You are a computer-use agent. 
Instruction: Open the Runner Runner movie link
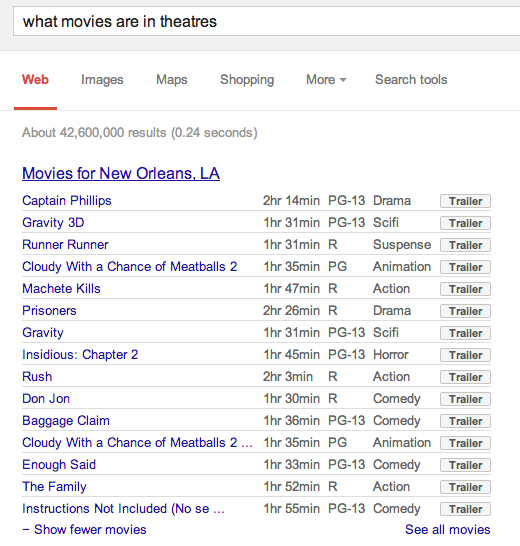(x=65, y=244)
